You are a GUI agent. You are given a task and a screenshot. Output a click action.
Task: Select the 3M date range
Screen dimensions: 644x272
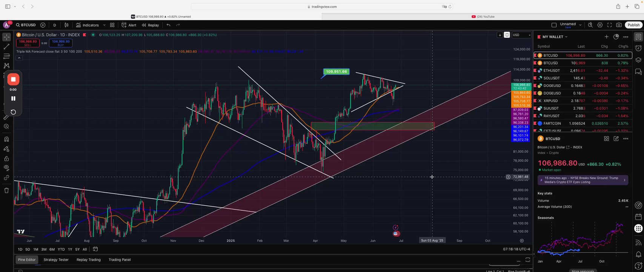(x=44, y=249)
